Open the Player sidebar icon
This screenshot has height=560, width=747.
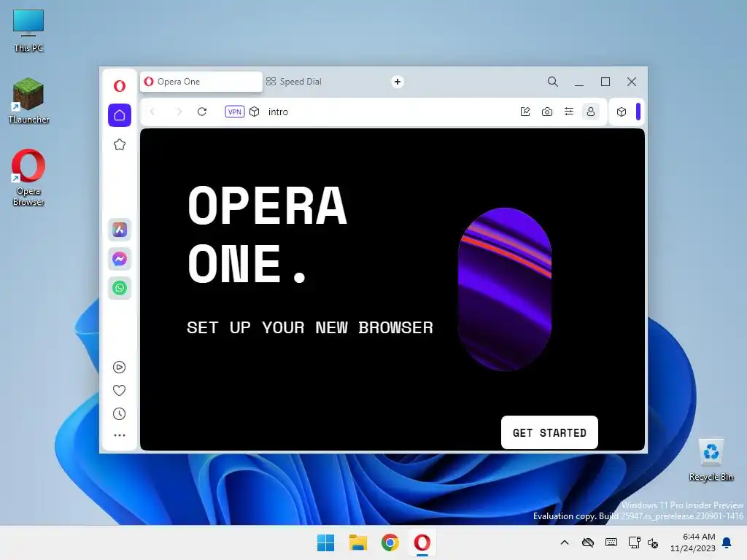119,367
